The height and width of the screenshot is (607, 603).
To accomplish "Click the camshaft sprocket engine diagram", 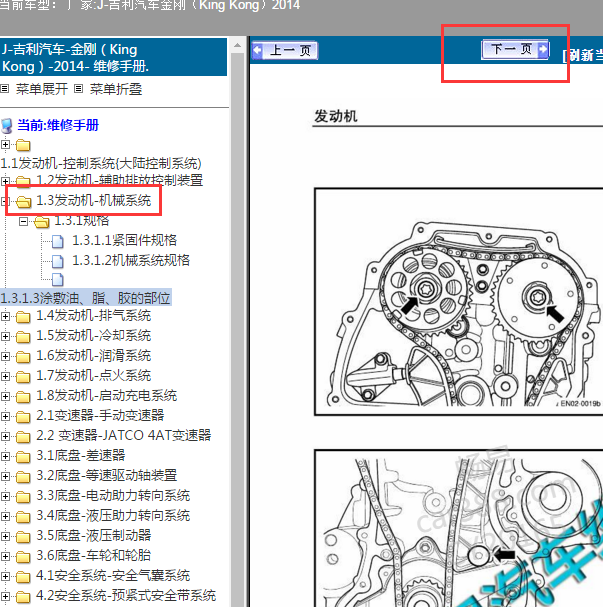I will pyautogui.click(x=459, y=302).
